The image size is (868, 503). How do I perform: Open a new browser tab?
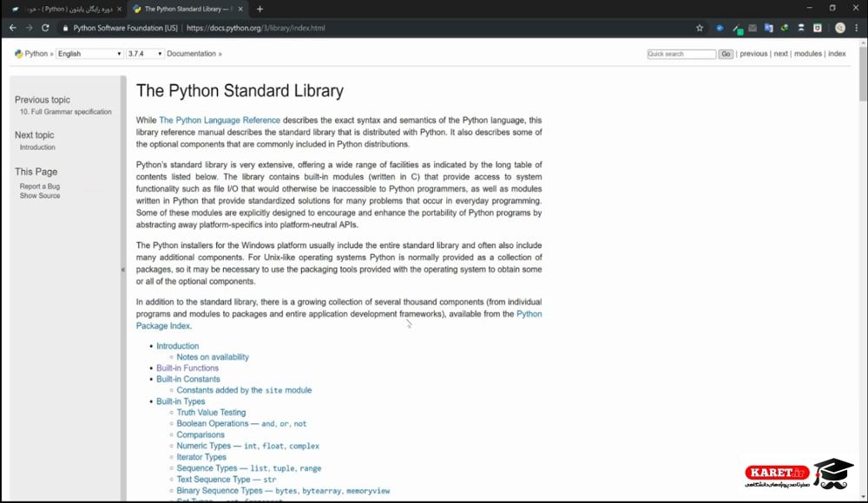click(x=260, y=9)
